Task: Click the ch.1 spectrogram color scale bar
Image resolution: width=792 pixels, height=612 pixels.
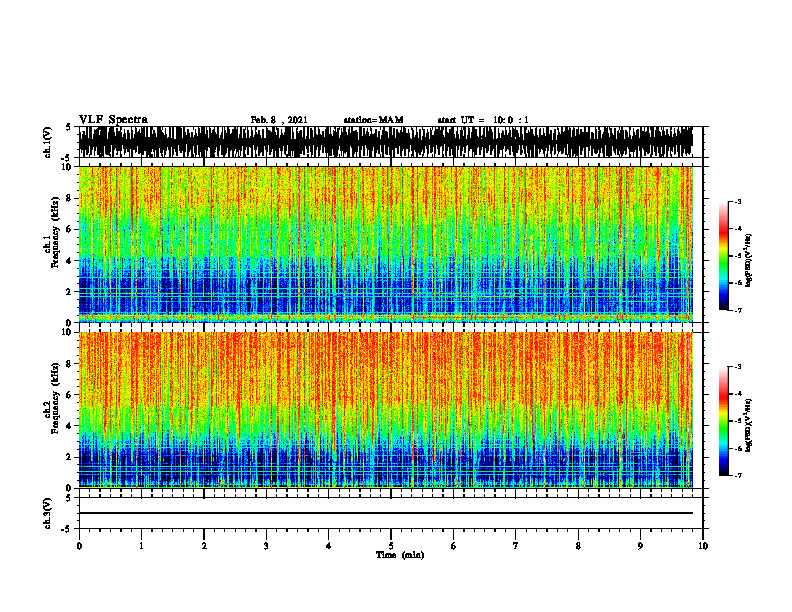Action: pos(723,256)
